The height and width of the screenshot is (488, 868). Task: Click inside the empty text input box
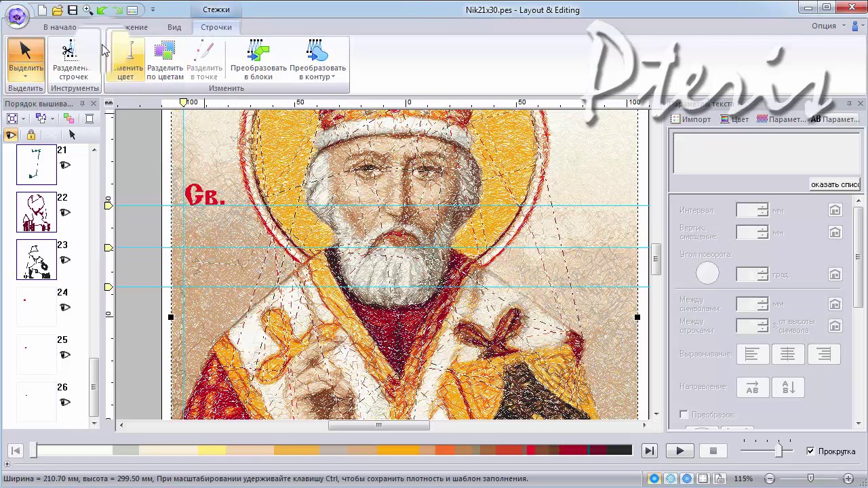point(765,153)
